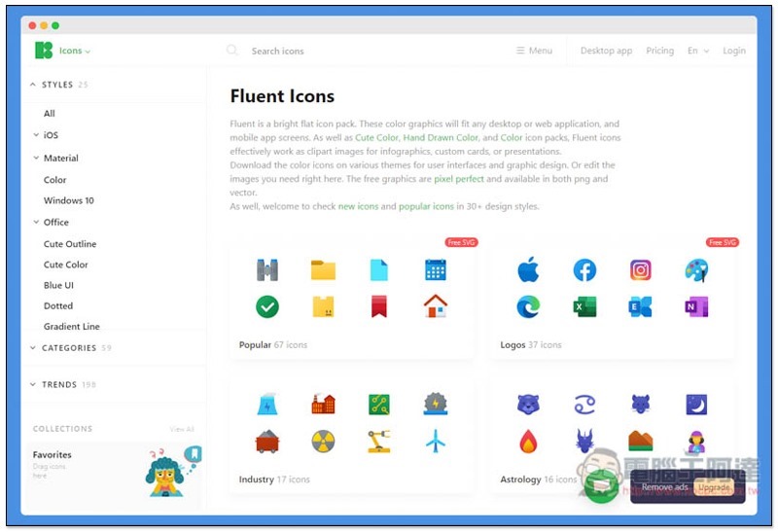Select the Instagram logo icon

640,269
